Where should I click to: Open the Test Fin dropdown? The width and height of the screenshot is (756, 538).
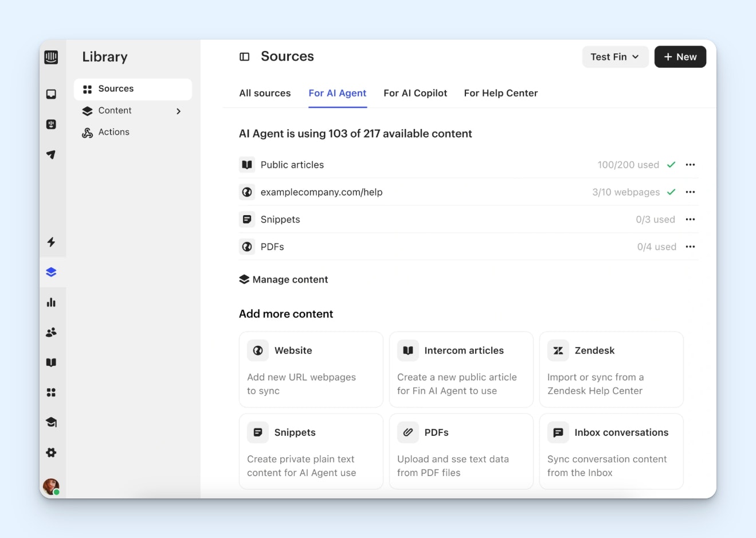[x=615, y=57]
